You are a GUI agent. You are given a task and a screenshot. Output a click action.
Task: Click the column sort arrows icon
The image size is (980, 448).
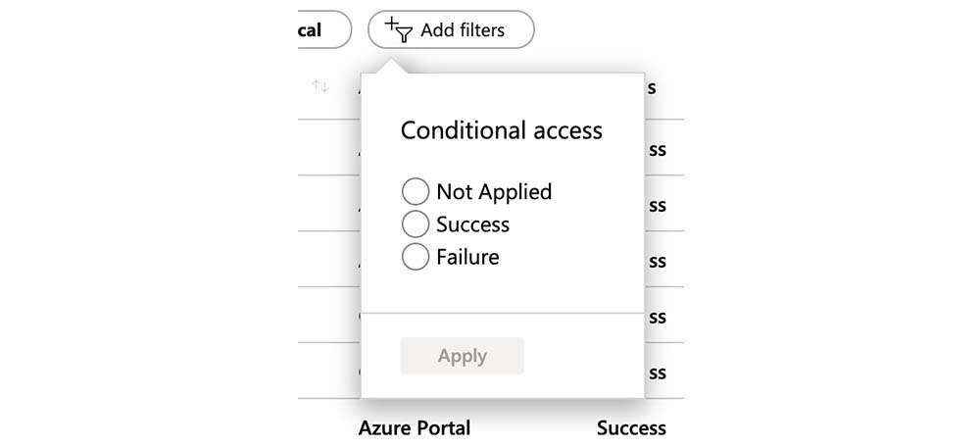(x=320, y=86)
